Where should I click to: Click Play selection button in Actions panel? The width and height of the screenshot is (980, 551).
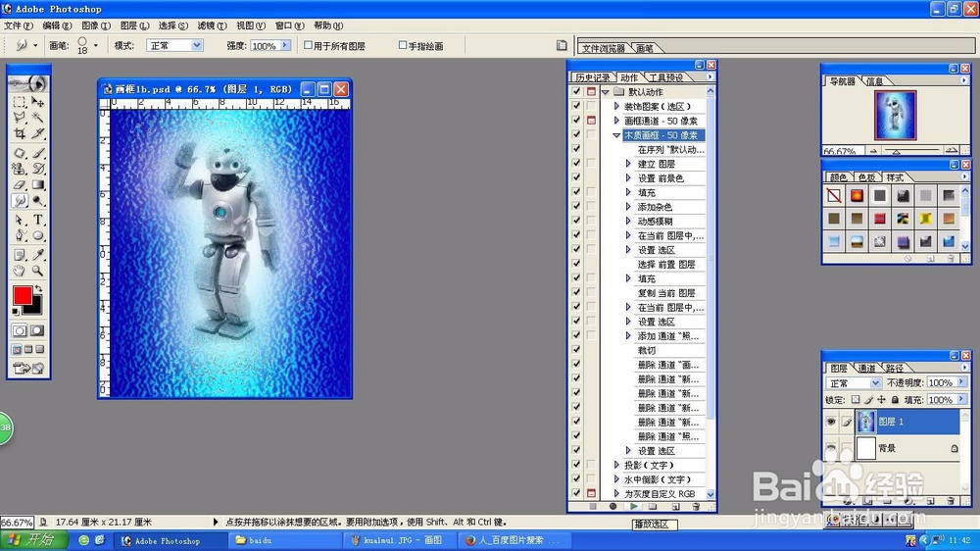(634, 506)
